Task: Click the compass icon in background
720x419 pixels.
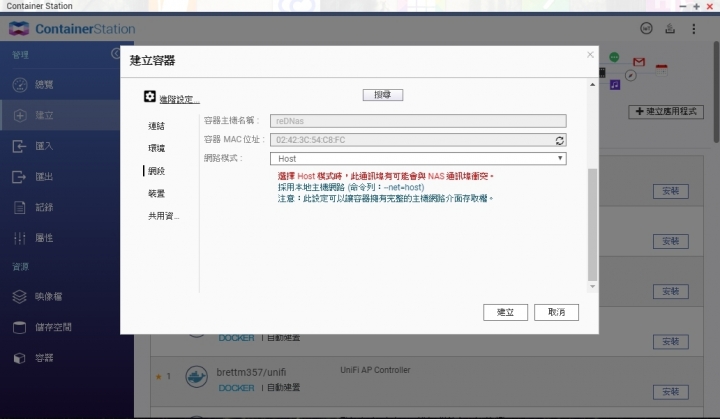Action: coord(630,75)
